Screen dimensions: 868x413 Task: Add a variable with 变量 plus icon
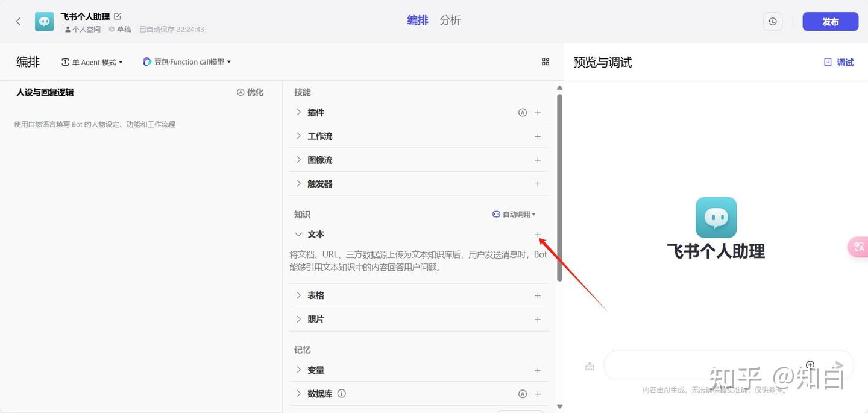[538, 370]
